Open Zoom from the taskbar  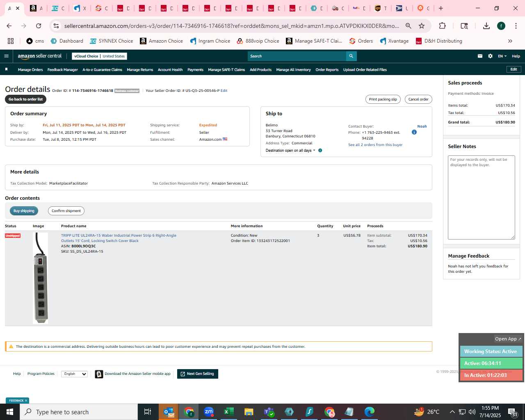[209, 412]
